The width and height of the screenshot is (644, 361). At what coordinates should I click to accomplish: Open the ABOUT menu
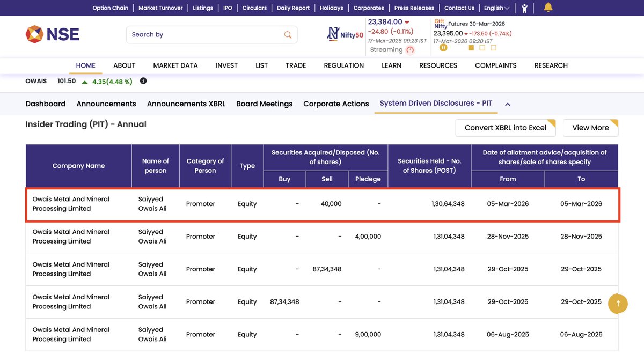coord(124,65)
